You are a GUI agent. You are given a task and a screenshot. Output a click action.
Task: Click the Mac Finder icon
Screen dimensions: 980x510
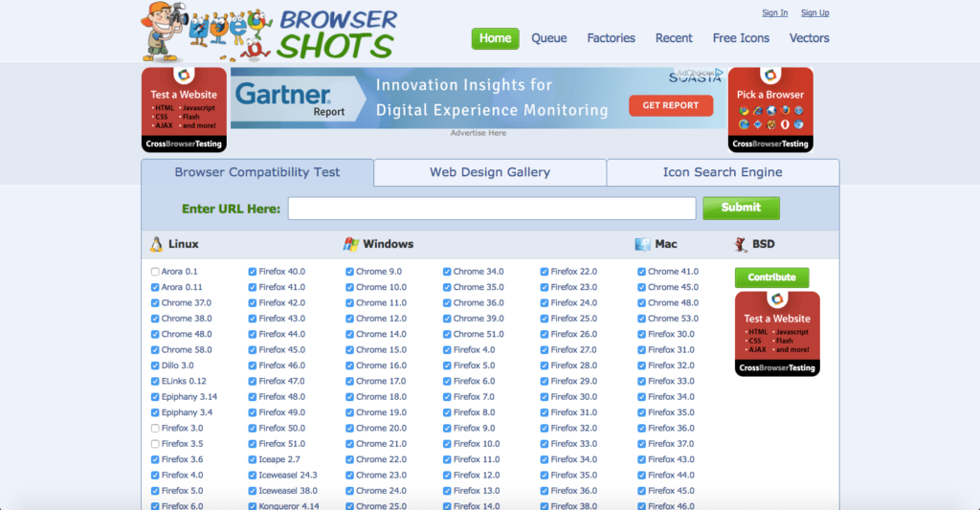[642, 244]
